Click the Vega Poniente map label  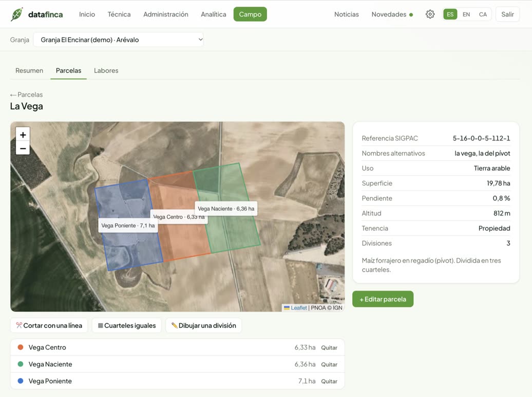128,226
